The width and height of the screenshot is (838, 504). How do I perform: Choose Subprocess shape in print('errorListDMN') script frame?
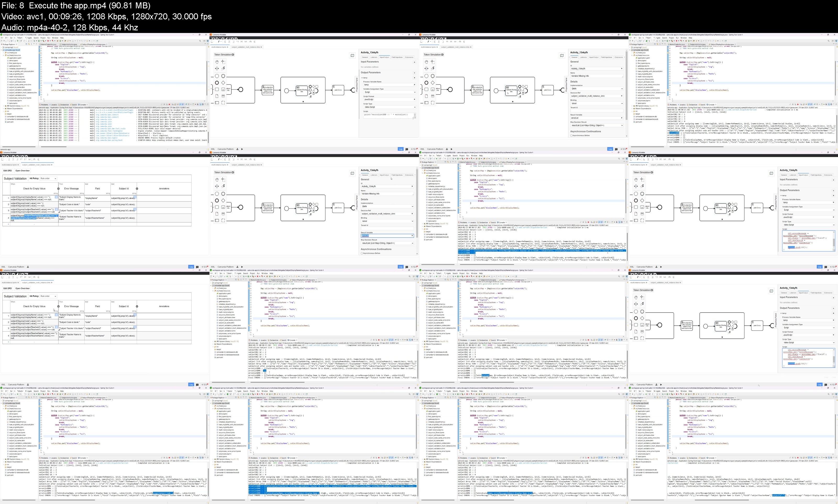click(223, 89)
